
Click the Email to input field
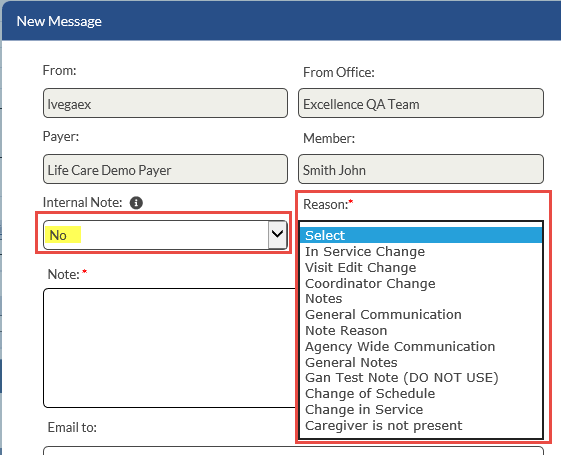(x=293, y=450)
